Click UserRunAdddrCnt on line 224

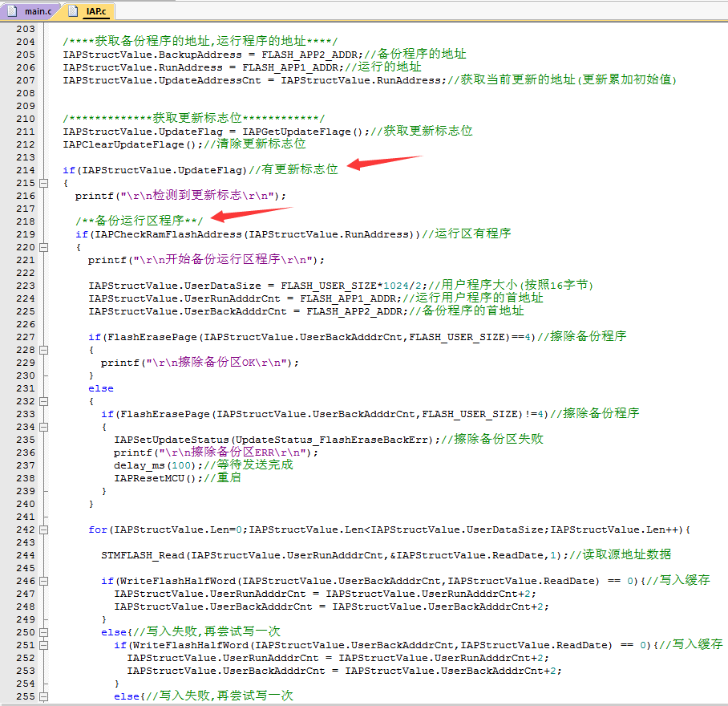click(x=233, y=298)
